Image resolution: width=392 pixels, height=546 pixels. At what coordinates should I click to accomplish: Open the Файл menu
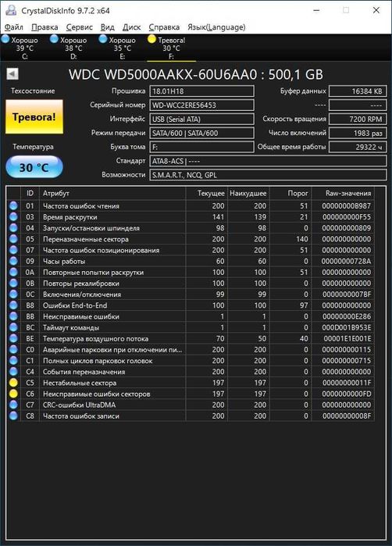pos(14,27)
